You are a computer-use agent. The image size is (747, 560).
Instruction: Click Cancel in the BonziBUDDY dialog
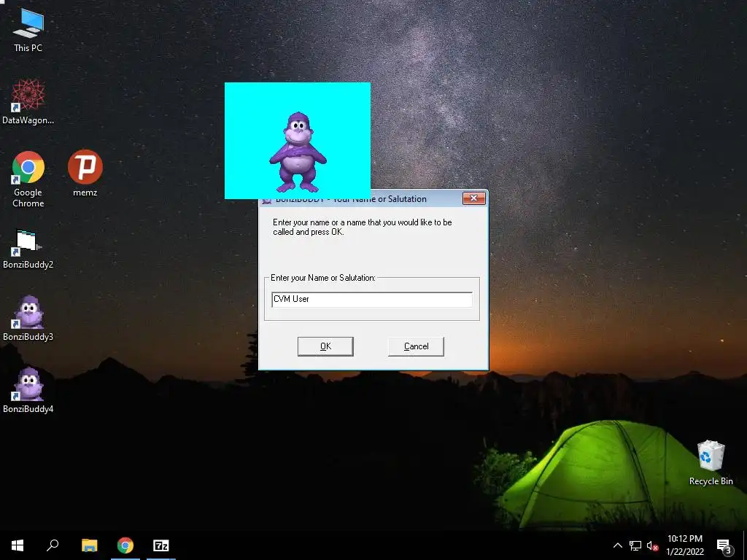point(416,346)
